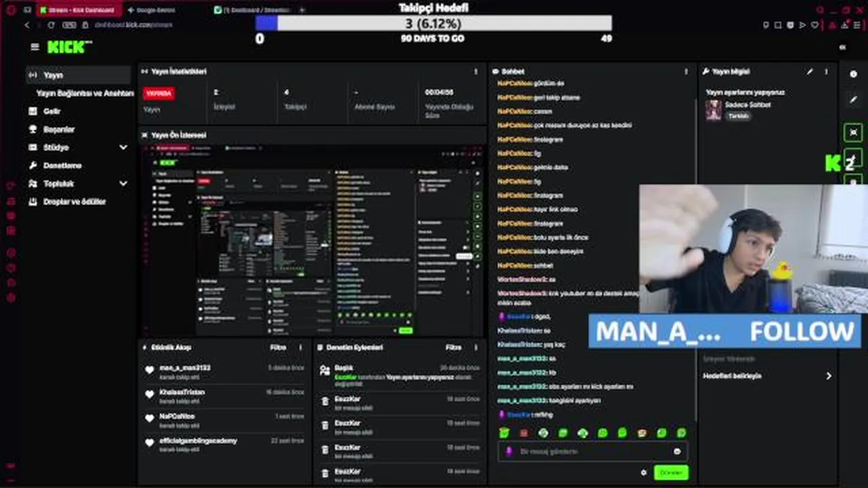Open the Opera GX menu icon
The image size is (868, 488).
click(9, 10)
